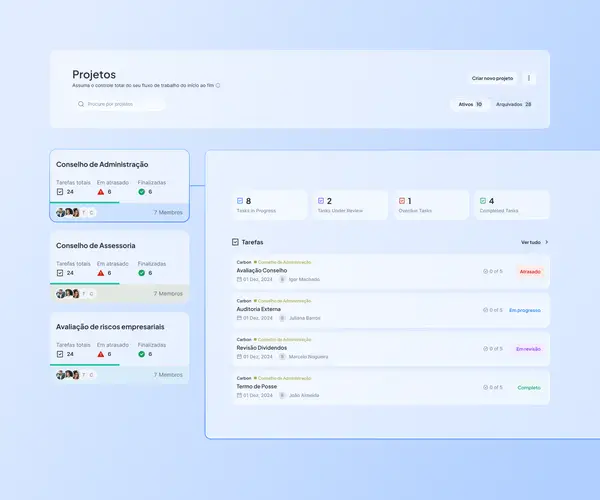
Task: Click member avatars in Avaliação de riscos empresariais card
Action: pos(75,375)
